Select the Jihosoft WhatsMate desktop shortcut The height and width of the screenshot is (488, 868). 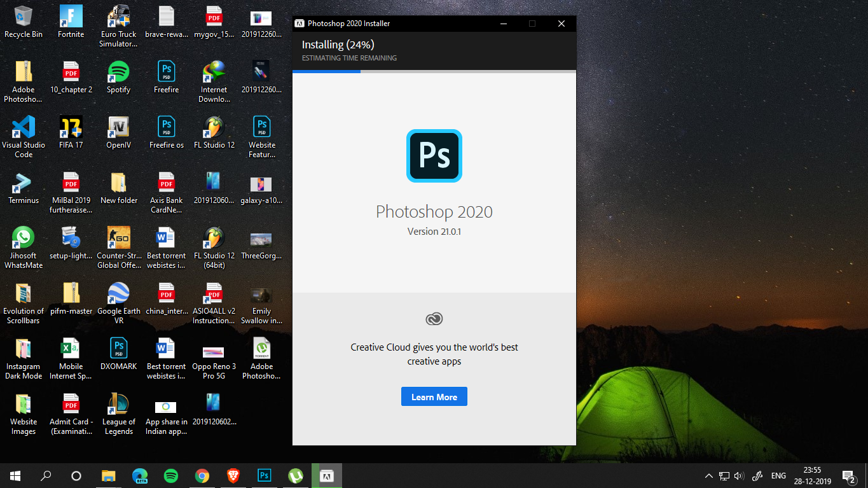point(24,248)
